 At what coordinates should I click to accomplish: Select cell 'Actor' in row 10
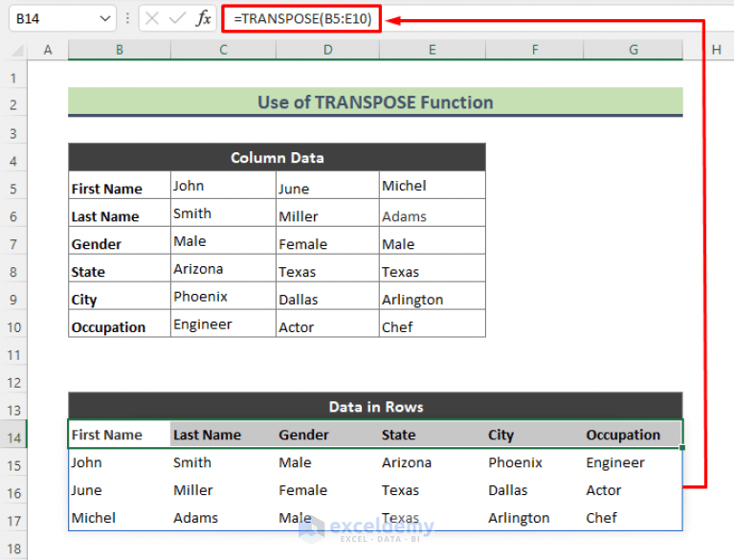pos(327,324)
